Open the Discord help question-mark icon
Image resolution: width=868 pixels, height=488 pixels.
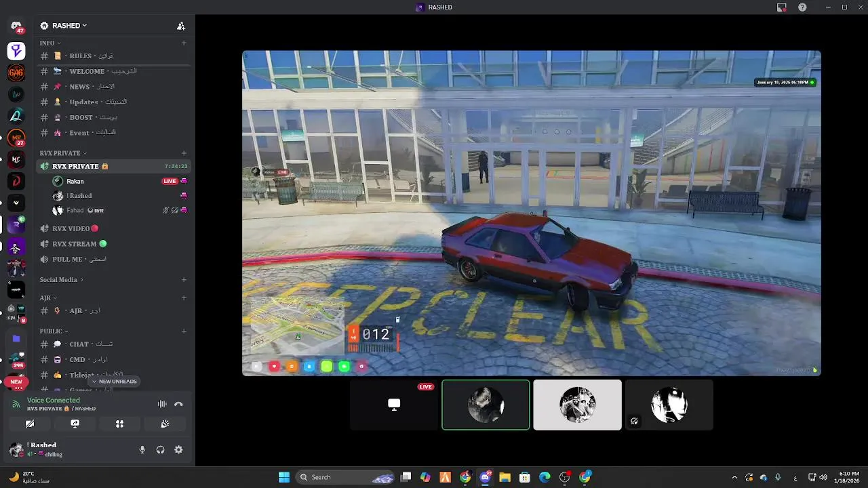pos(803,7)
